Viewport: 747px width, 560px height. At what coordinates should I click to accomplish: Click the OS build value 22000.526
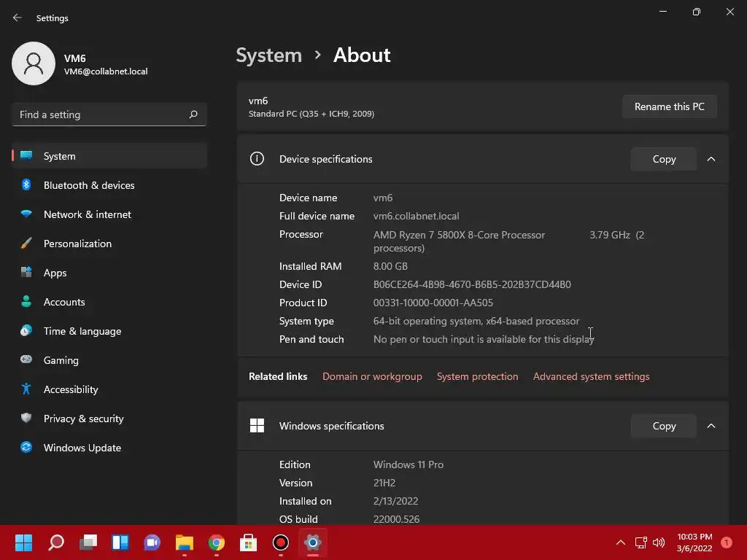coord(396,519)
